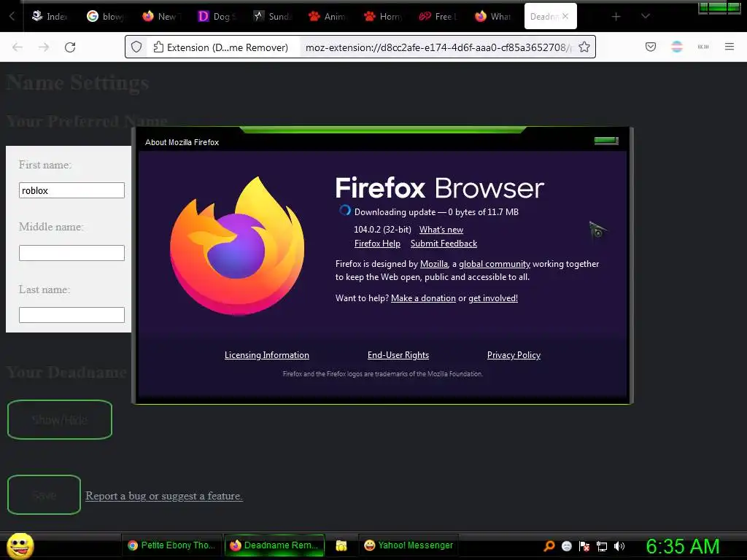The height and width of the screenshot is (560, 747).
Task: Open the folder taskbar button
Action: [x=341, y=545]
